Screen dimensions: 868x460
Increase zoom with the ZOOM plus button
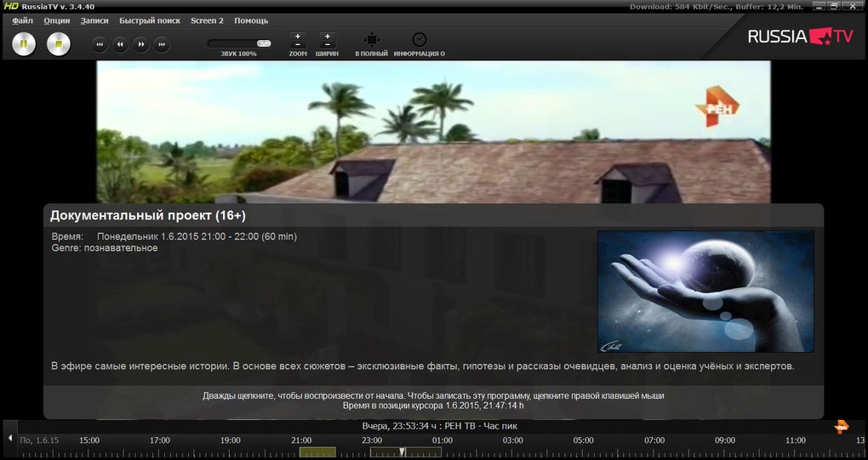[298, 36]
